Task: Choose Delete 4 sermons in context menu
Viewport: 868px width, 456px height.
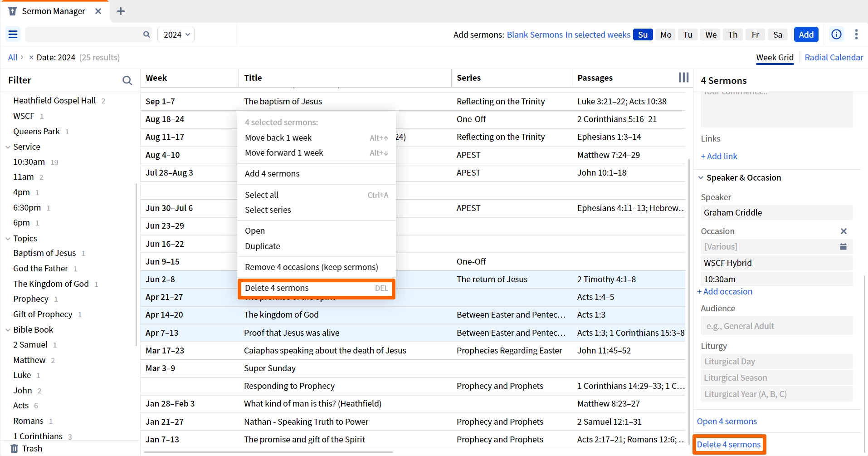Action: pyautogui.click(x=317, y=288)
